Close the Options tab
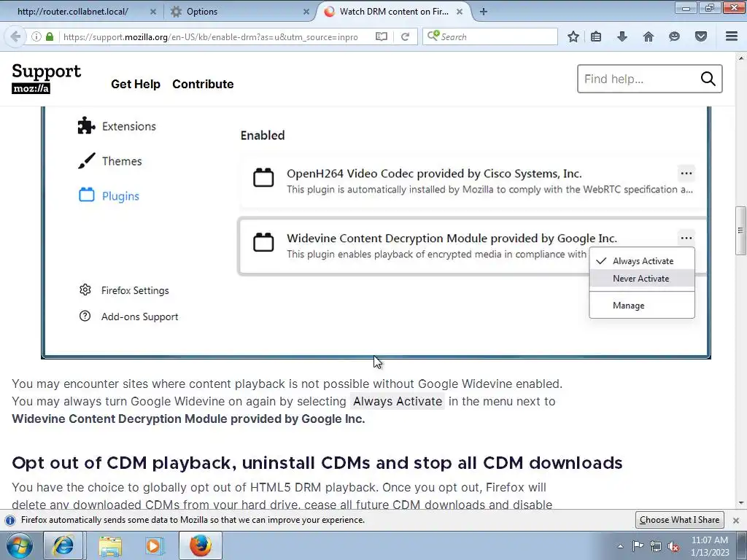The height and width of the screenshot is (560, 747). (x=306, y=12)
